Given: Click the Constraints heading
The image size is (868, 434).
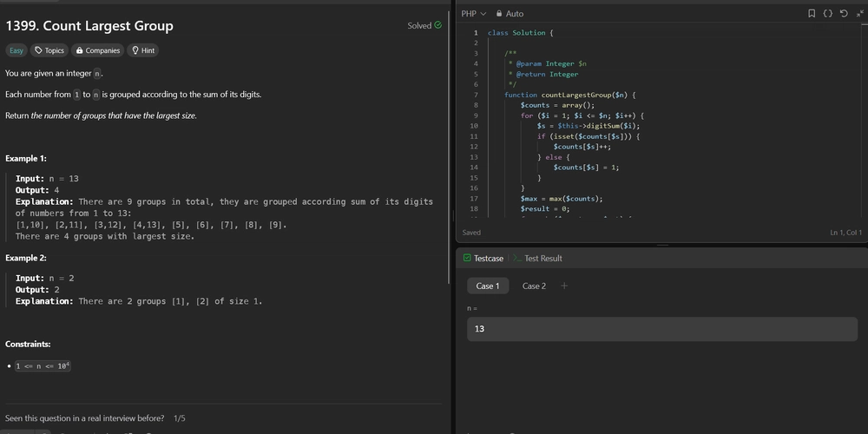Looking at the screenshot, I should pyautogui.click(x=29, y=344).
